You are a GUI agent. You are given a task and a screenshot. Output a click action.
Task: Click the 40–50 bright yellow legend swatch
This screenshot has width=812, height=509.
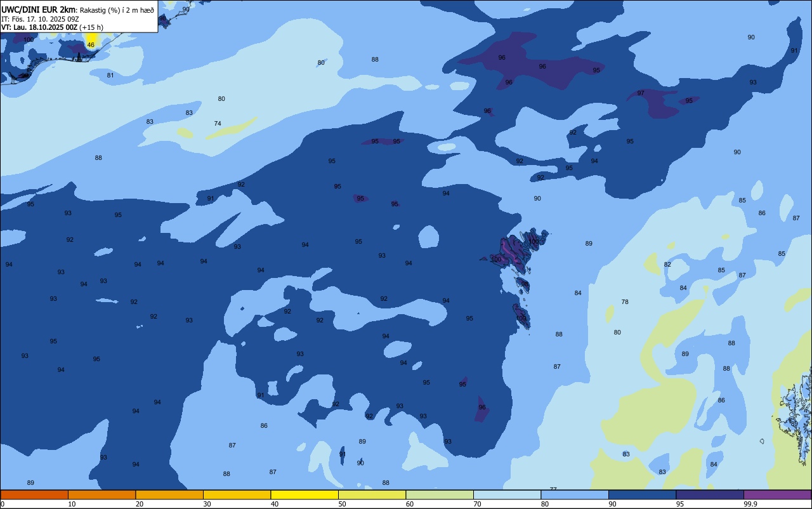304,494
